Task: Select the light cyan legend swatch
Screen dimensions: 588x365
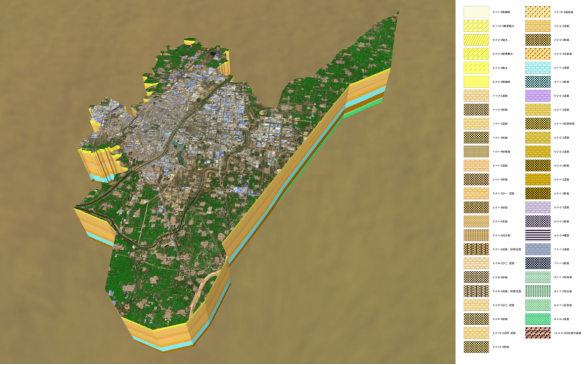Action: pyautogui.click(x=538, y=68)
